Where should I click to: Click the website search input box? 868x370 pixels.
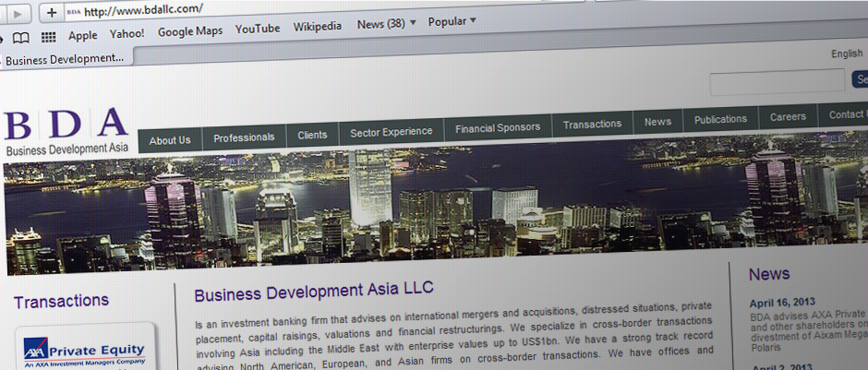(778, 81)
